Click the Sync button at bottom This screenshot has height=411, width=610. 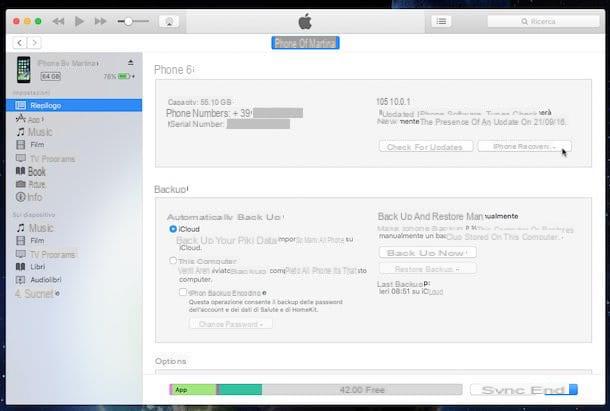(x=524, y=390)
